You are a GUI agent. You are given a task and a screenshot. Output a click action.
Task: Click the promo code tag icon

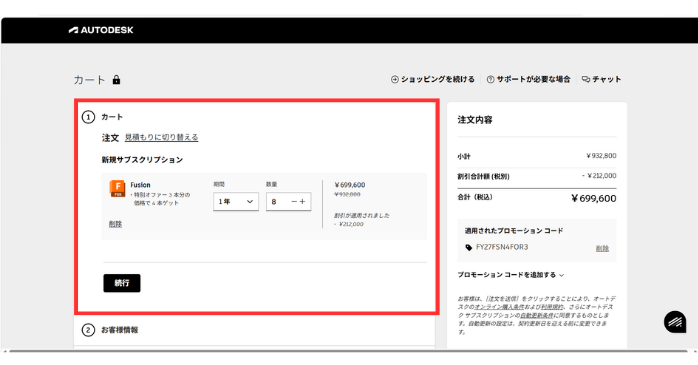tap(468, 247)
